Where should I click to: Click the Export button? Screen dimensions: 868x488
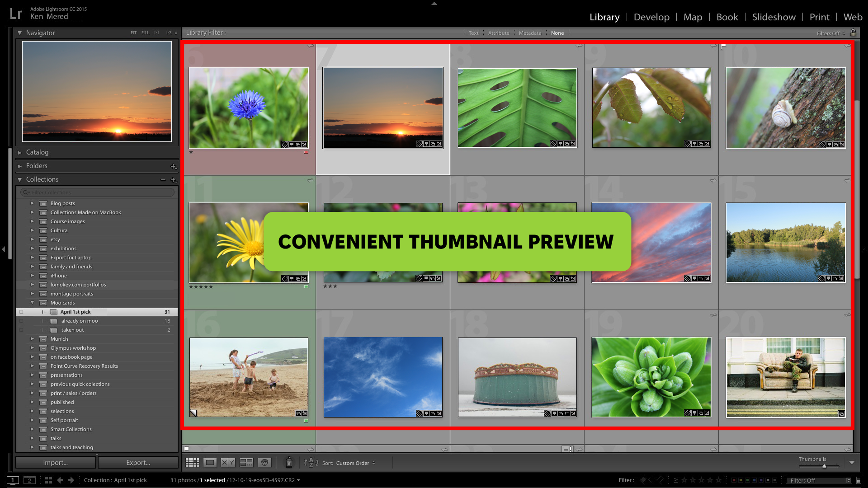click(138, 462)
